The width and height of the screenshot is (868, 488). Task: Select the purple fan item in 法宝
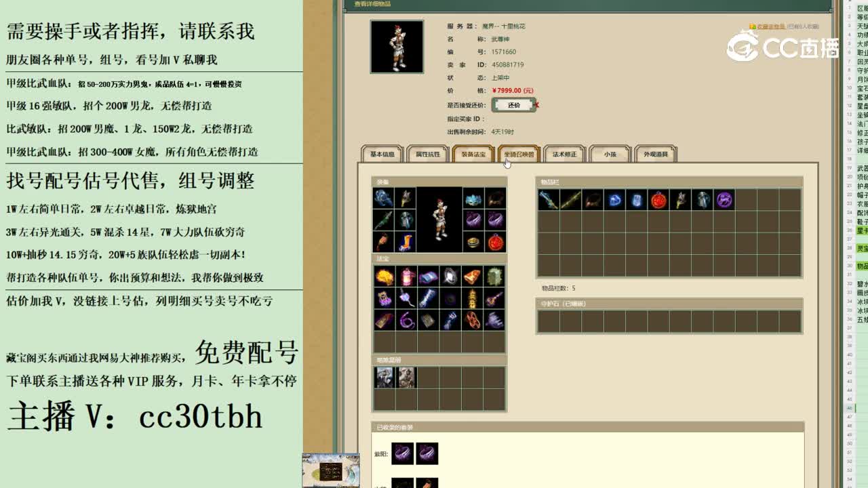[494, 319]
